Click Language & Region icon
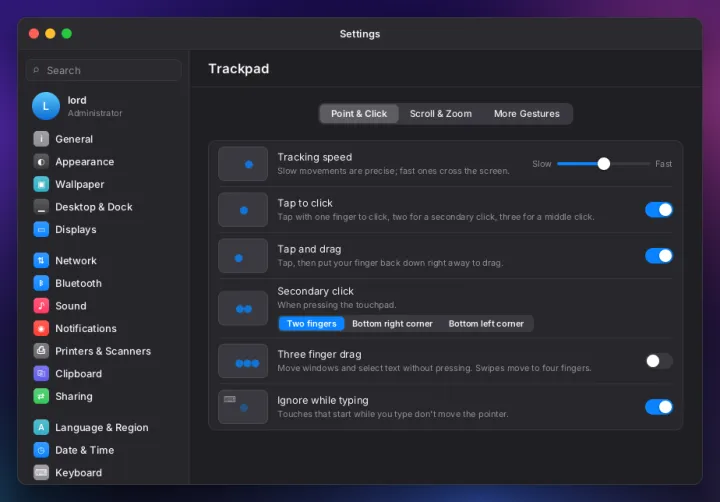Viewport: 720px width, 502px height. coord(41,427)
